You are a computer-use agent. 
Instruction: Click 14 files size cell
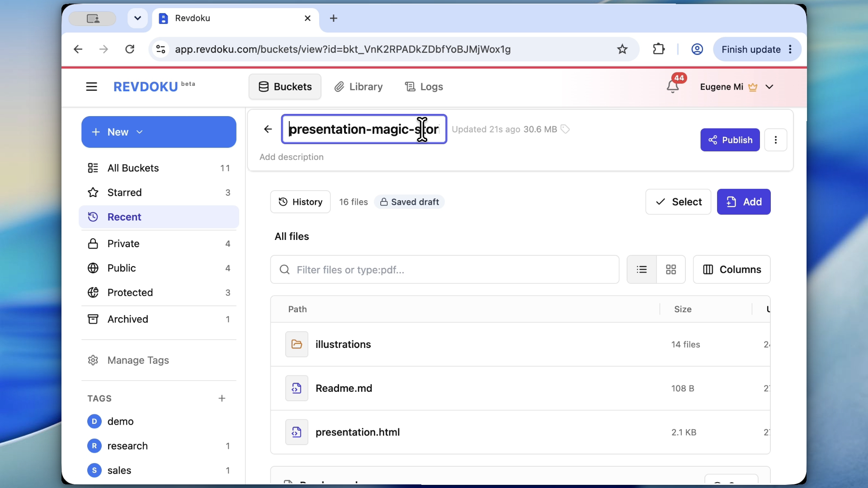pyautogui.click(x=685, y=344)
